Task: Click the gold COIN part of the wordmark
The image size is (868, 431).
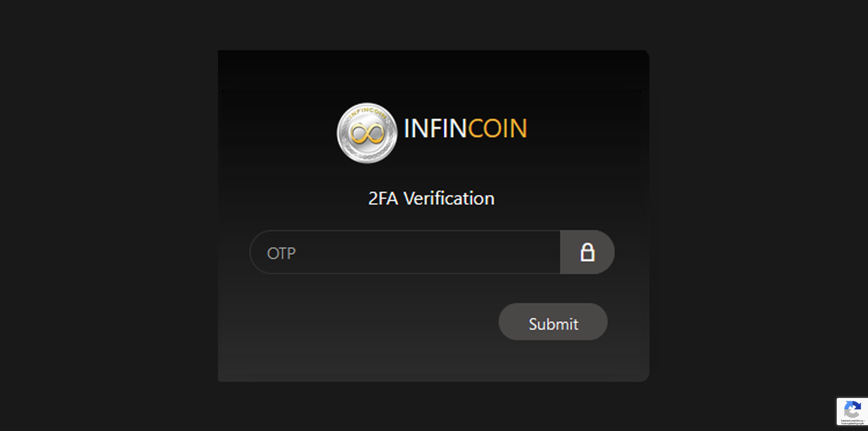Action: coord(498,129)
